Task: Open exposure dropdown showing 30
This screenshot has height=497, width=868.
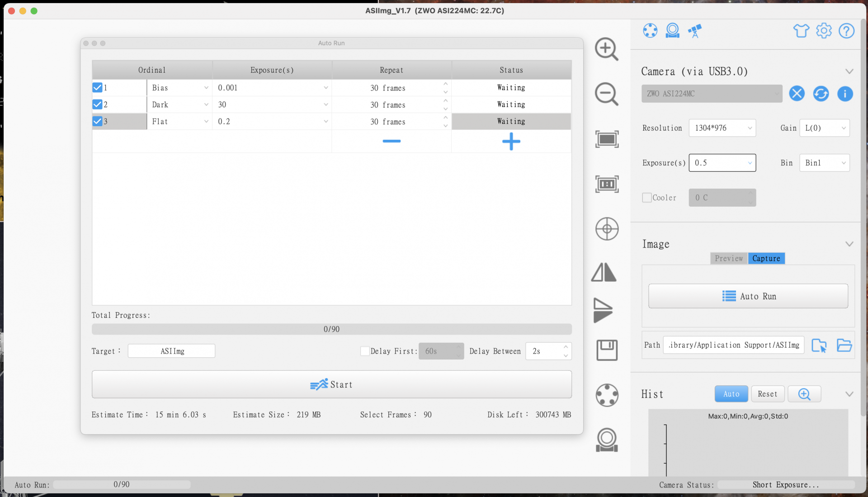Action: 272,104
